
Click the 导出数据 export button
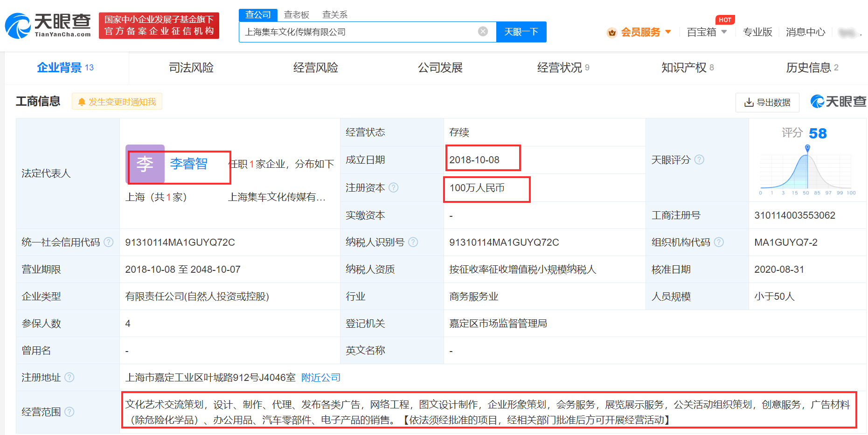[767, 102]
